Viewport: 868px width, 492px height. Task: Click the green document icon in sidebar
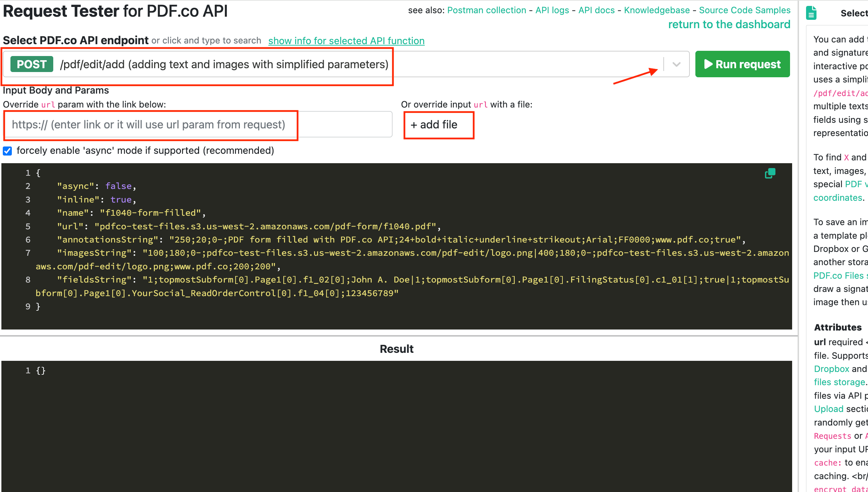coord(811,13)
